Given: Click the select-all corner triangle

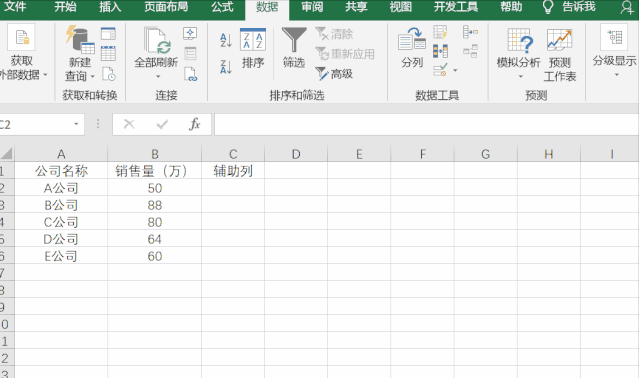Looking at the screenshot, I should pos(7,154).
